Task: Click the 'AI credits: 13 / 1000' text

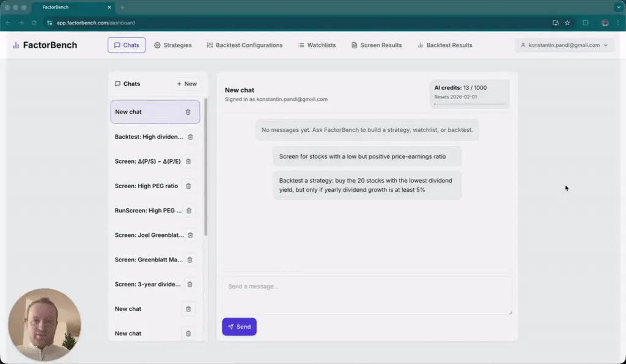Action: click(460, 88)
